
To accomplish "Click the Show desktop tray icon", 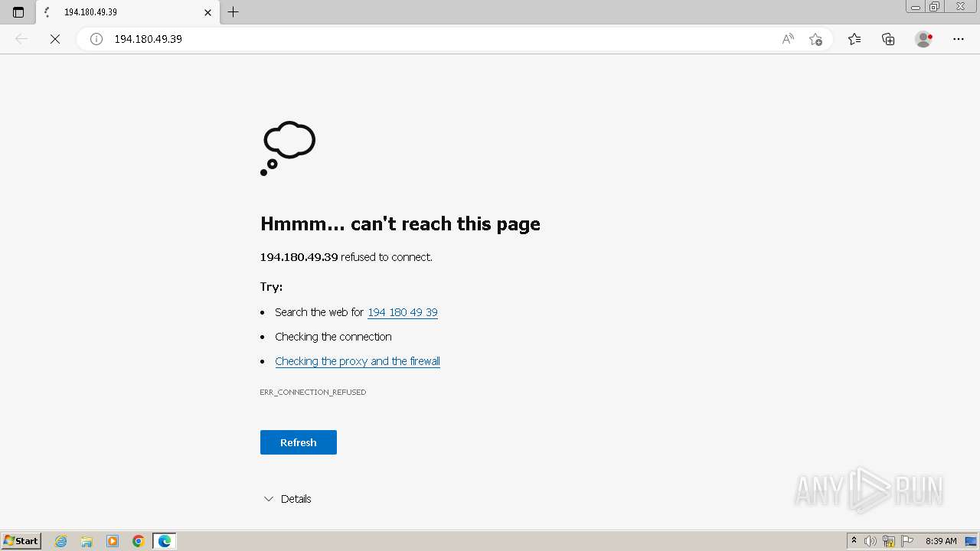I will 971,541.
